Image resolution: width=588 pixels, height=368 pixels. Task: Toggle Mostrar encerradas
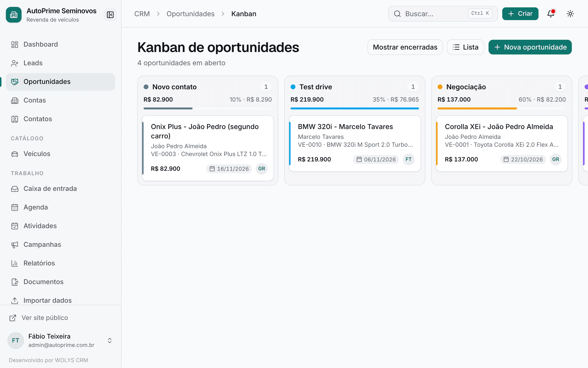405,47
